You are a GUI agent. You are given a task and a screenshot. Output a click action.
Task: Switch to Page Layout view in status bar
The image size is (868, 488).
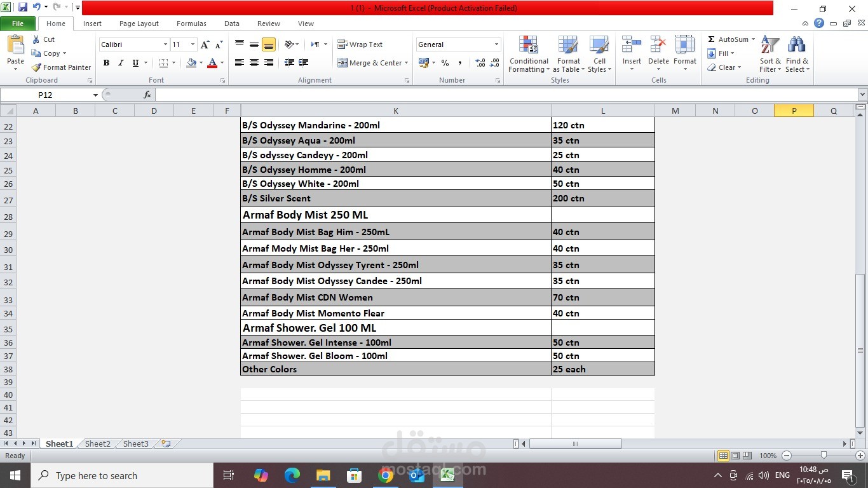coord(735,456)
